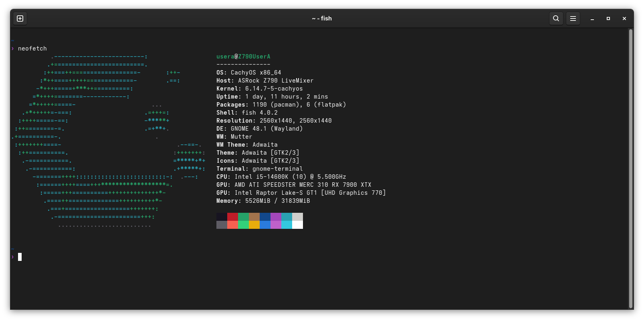
Task: Click the light gray swatch in top row
Action: coord(297,217)
